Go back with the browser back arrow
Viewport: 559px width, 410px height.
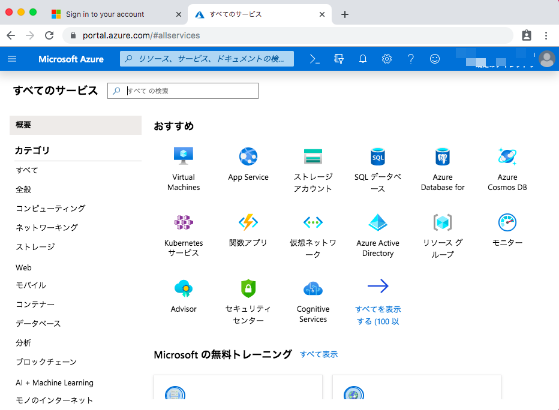coord(11,35)
